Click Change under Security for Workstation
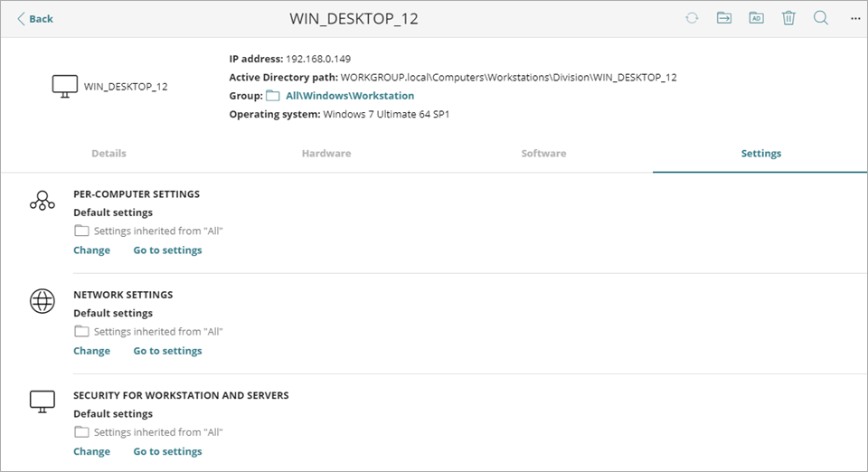Viewport: 868px width, 472px height. (91, 451)
